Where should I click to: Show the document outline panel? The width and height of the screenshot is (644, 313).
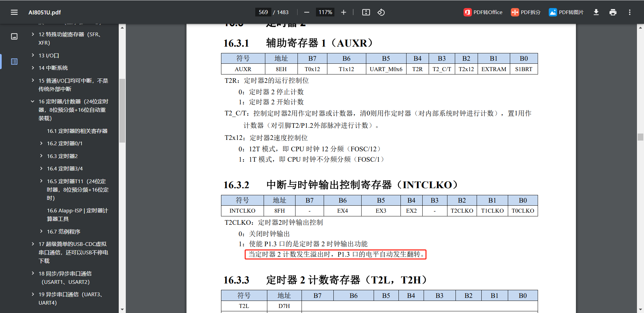(x=14, y=61)
